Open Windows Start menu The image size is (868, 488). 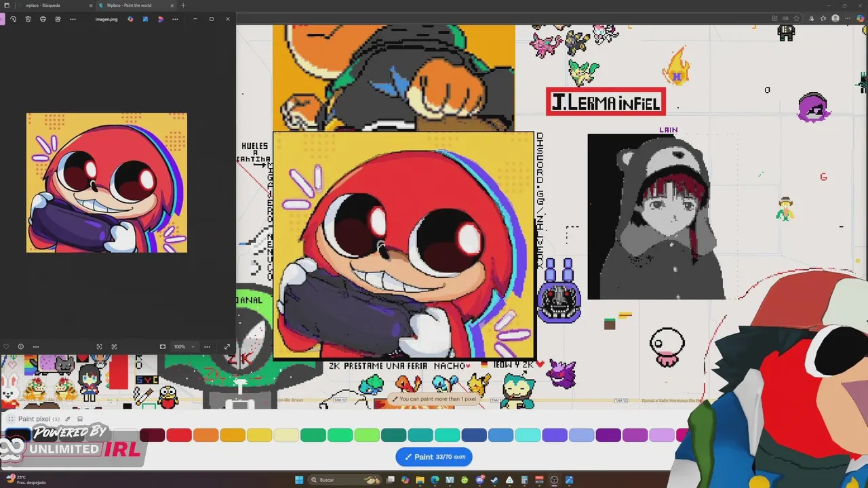pyautogui.click(x=299, y=480)
